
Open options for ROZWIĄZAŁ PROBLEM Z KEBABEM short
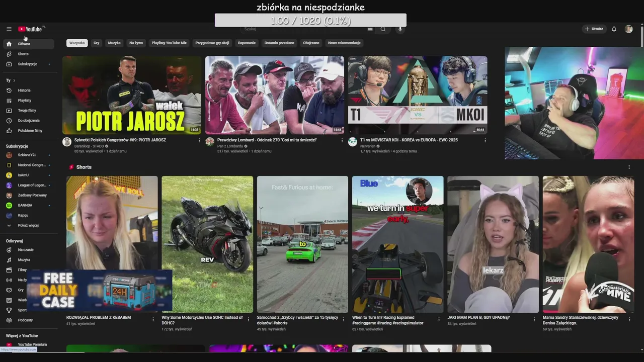point(153,319)
